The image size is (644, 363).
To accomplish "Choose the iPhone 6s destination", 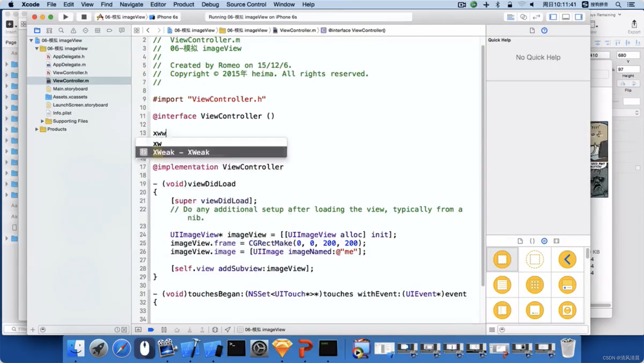I will point(164,17).
